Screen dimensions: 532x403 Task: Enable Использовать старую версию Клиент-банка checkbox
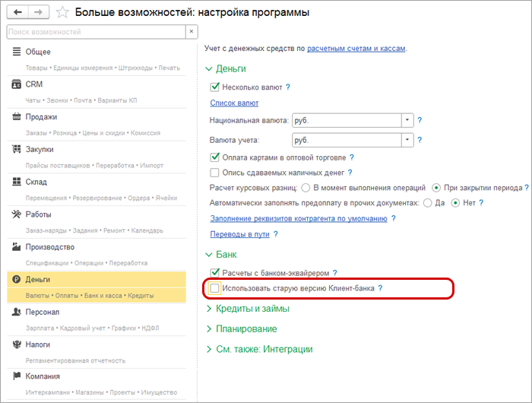click(214, 289)
